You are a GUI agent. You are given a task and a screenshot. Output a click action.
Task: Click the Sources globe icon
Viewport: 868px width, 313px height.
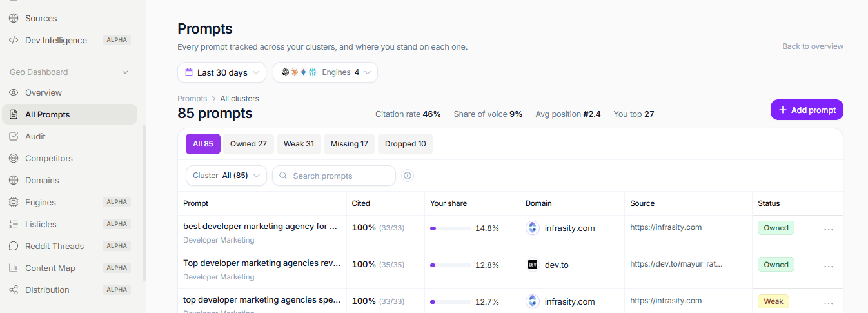click(x=14, y=18)
